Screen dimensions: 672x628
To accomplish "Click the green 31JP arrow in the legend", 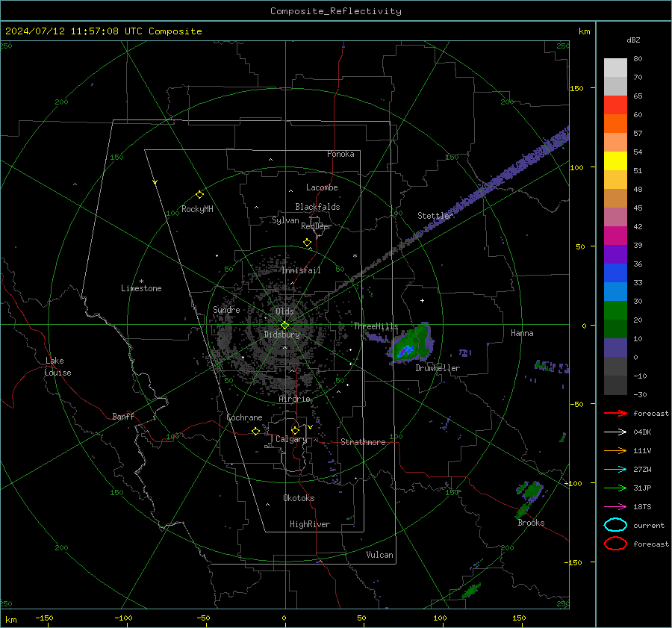I will 615,488.
